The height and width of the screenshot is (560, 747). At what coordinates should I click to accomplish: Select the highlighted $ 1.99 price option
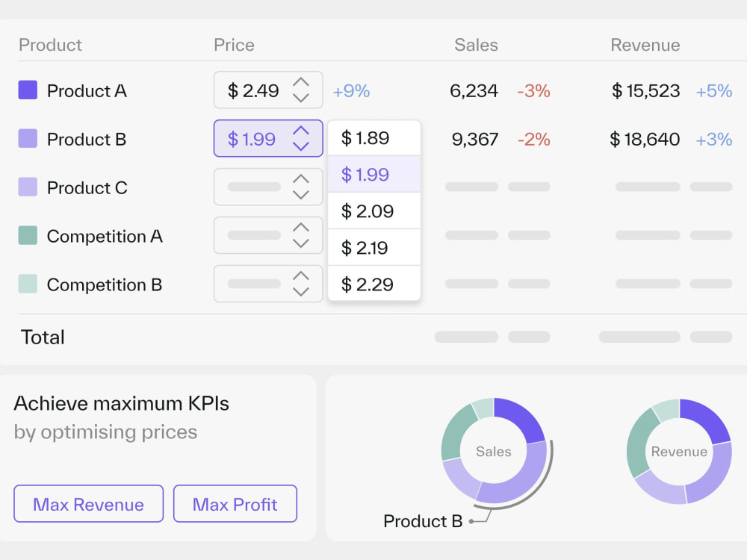374,175
